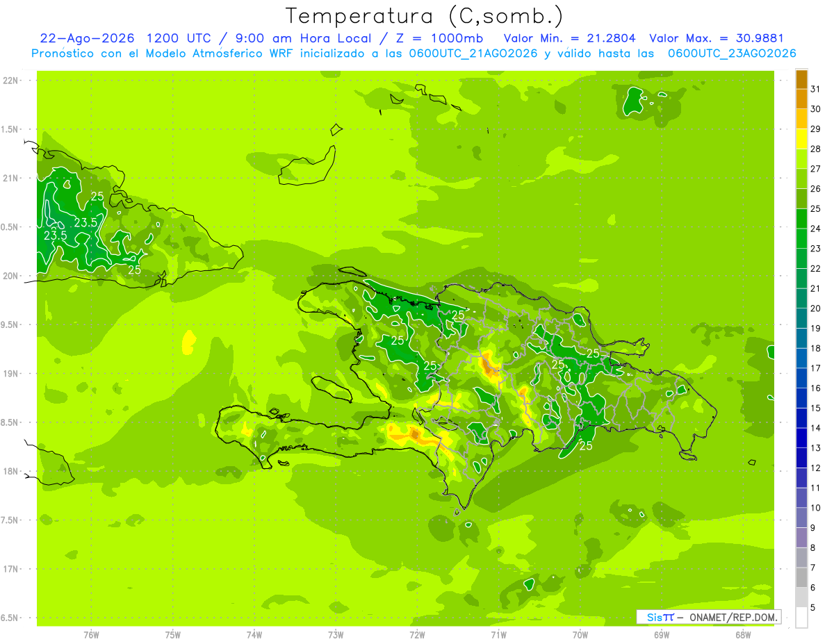The width and height of the screenshot is (834, 644).
Task: Click the "20N" latitude label
Action: (x=10, y=276)
